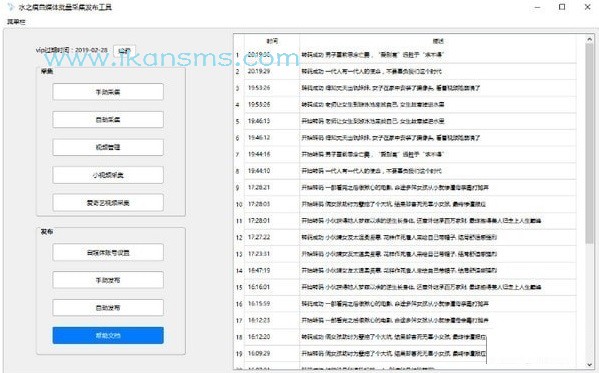The width and height of the screenshot is (599, 373).
Task: Click the description text in row 9
Action: [395, 187]
